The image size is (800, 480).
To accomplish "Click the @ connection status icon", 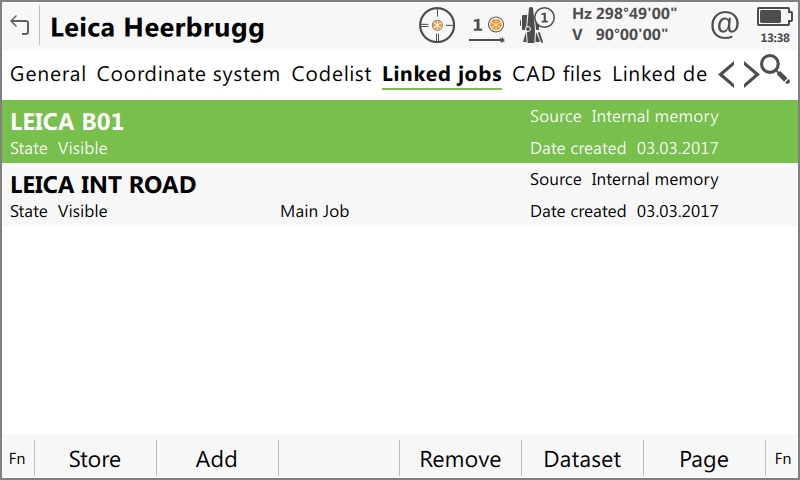I will pyautogui.click(x=723, y=25).
